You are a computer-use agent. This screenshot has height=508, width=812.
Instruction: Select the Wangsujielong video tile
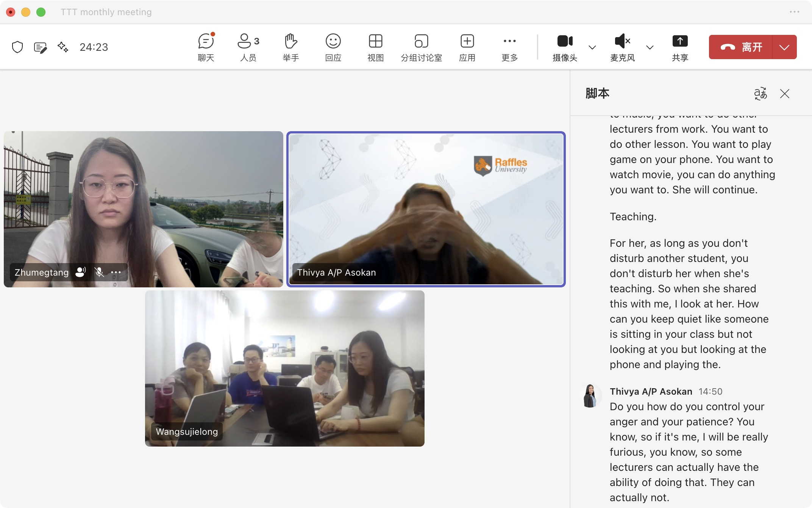pos(284,368)
